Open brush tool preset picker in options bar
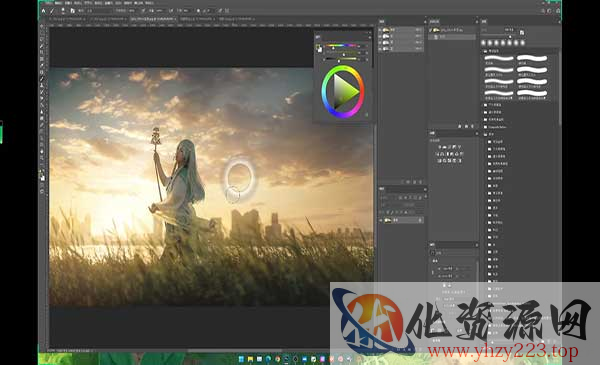Image resolution: width=600 pixels, height=365 pixels. pos(64,11)
